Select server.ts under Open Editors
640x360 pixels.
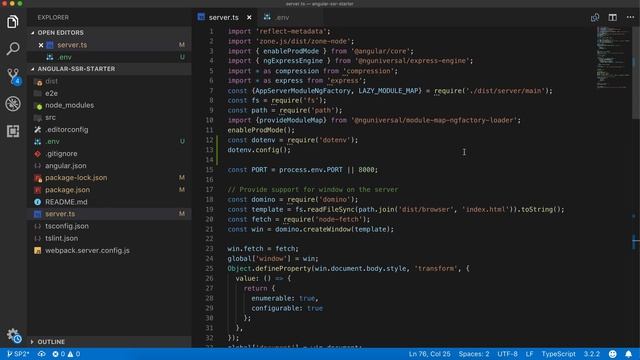click(110, 45)
